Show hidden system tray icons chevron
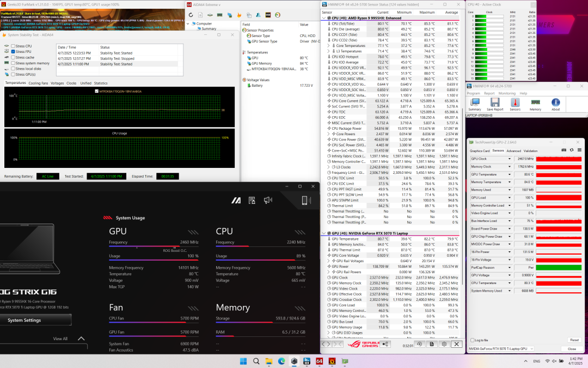The image size is (588, 368). [x=525, y=361]
